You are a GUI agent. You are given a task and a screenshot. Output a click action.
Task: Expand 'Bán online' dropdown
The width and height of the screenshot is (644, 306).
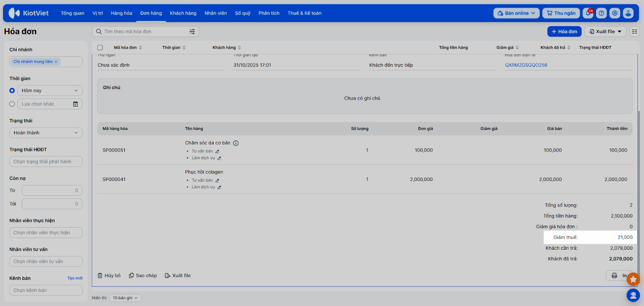coord(517,13)
